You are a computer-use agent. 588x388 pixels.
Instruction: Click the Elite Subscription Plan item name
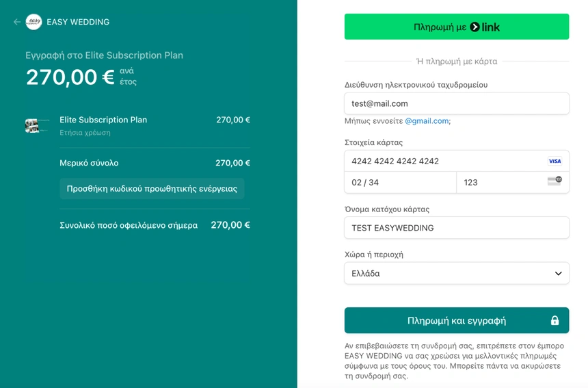(103, 120)
